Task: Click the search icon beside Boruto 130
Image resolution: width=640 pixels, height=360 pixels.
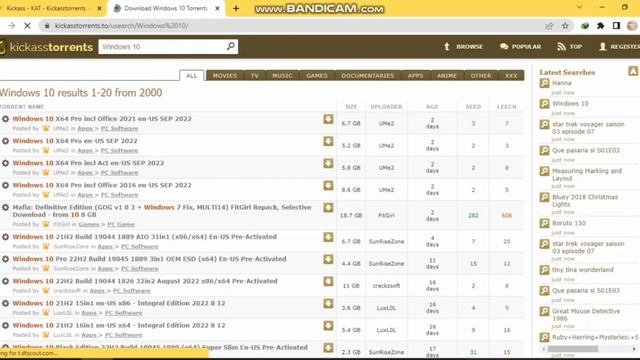Action: click(544, 223)
